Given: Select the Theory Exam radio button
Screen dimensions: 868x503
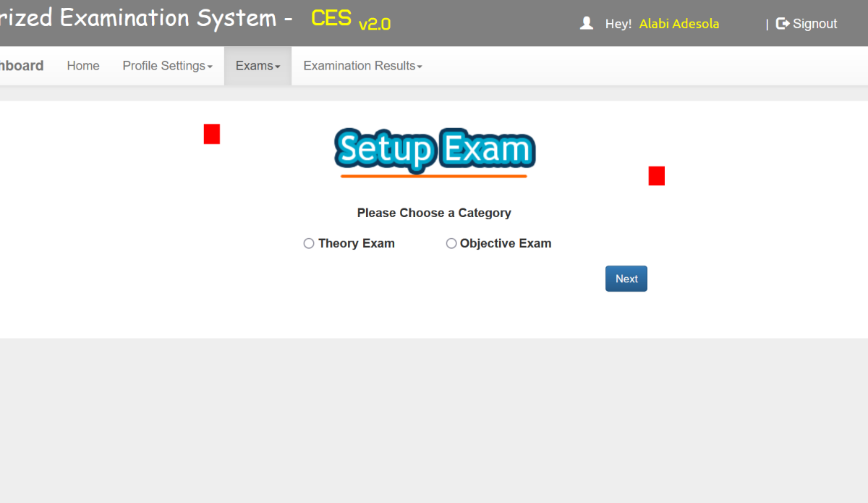Looking at the screenshot, I should [x=309, y=244].
